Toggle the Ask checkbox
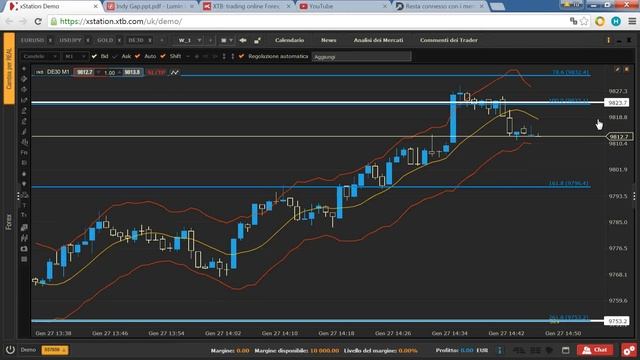Screen dimensions: 640x360 click(x=115, y=56)
